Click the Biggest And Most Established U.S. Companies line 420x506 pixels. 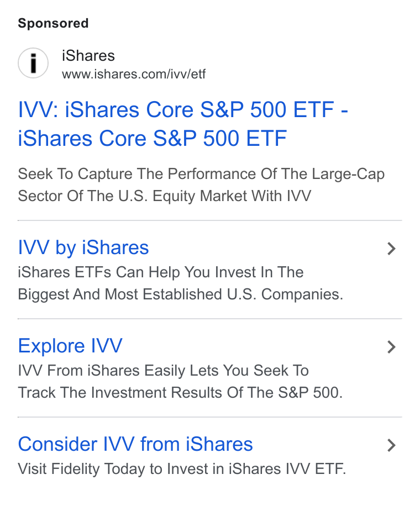180,294
